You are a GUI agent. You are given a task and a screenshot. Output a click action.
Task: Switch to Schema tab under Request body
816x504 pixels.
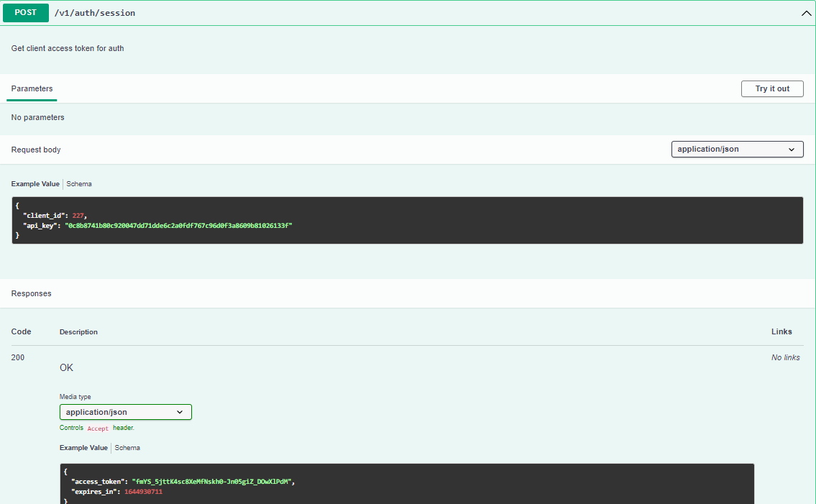coord(79,184)
